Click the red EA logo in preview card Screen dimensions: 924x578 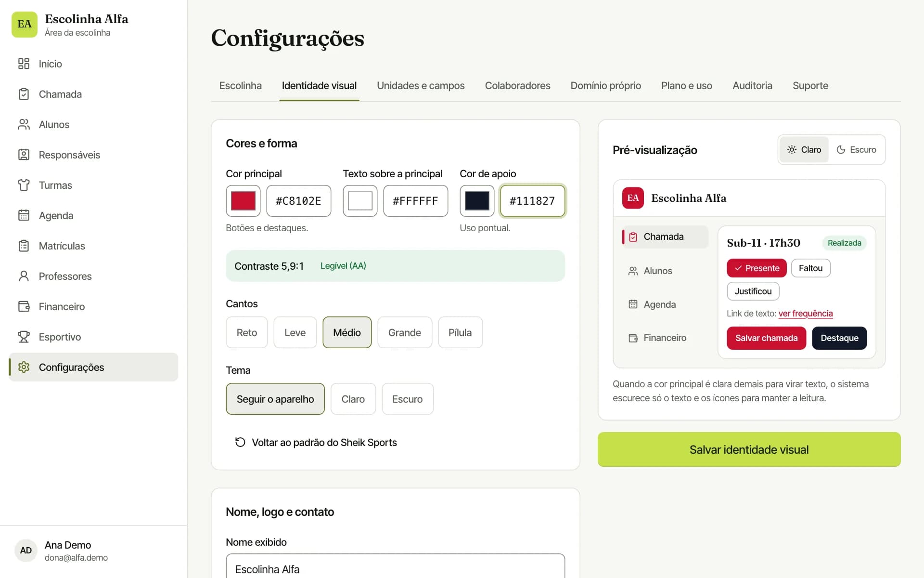(x=633, y=198)
